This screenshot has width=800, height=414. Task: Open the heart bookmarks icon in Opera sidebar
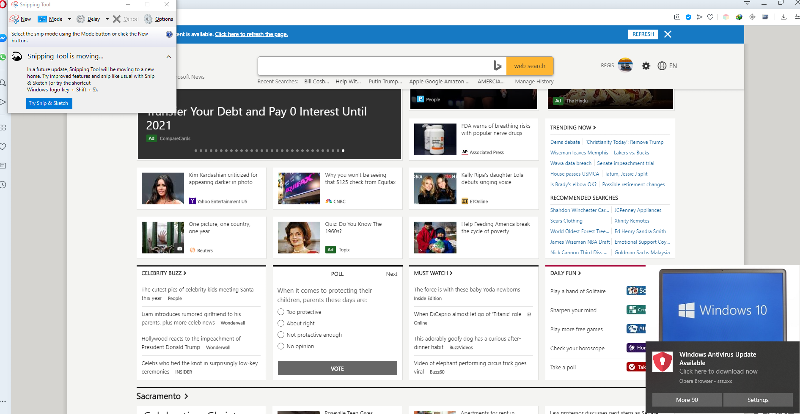point(3,147)
